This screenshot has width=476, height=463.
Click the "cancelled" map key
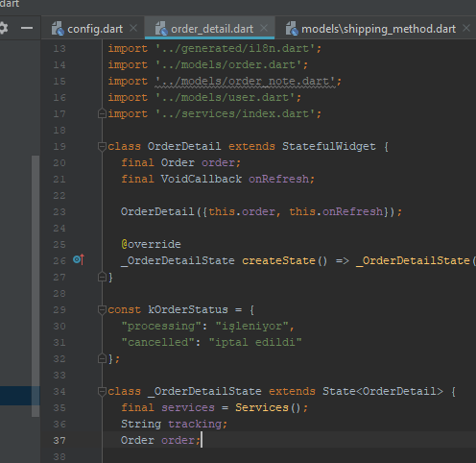pyautogui.click(x=158, y=342)
